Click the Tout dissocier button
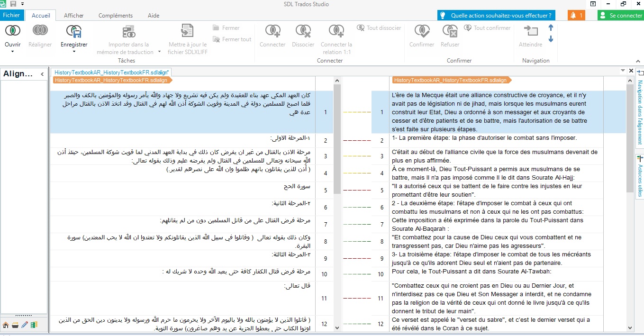This screenshot has width=644, height=336. click(379, 28)
